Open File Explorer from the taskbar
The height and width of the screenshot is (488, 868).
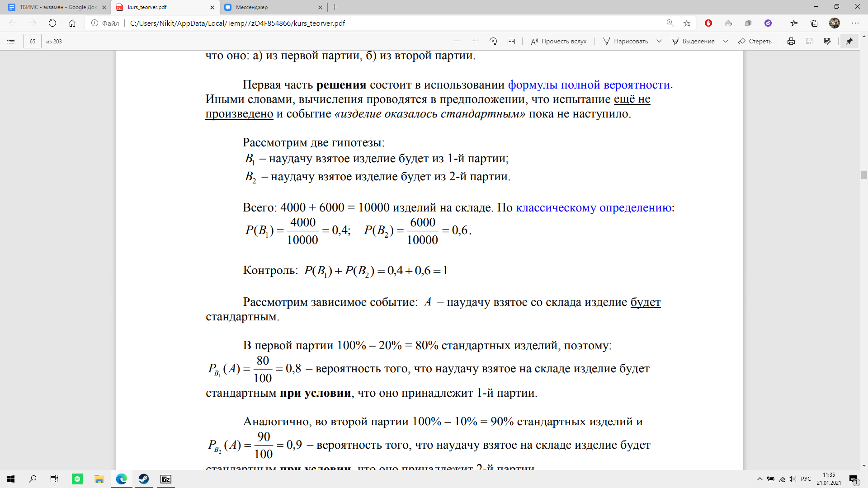click(x=99, y=479)
